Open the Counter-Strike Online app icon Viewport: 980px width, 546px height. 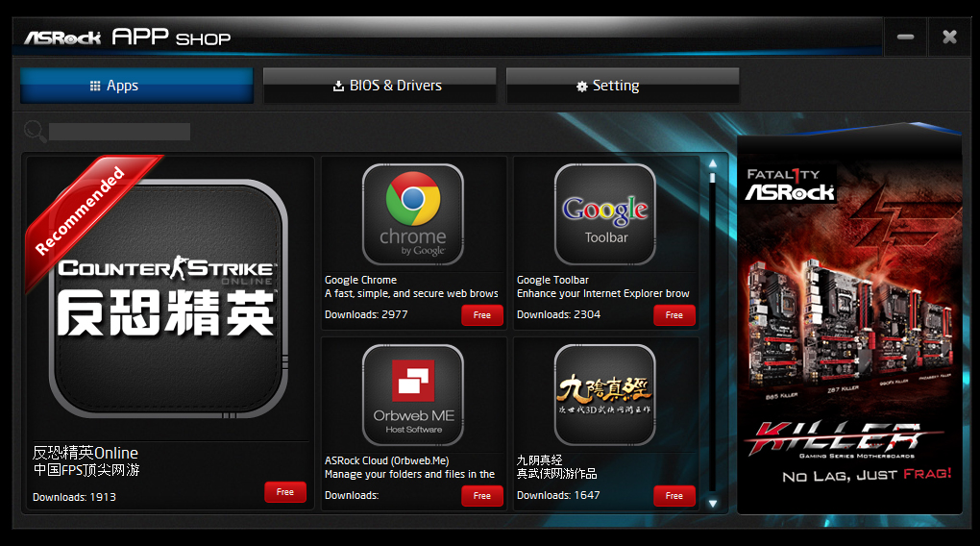click(168, 299)
